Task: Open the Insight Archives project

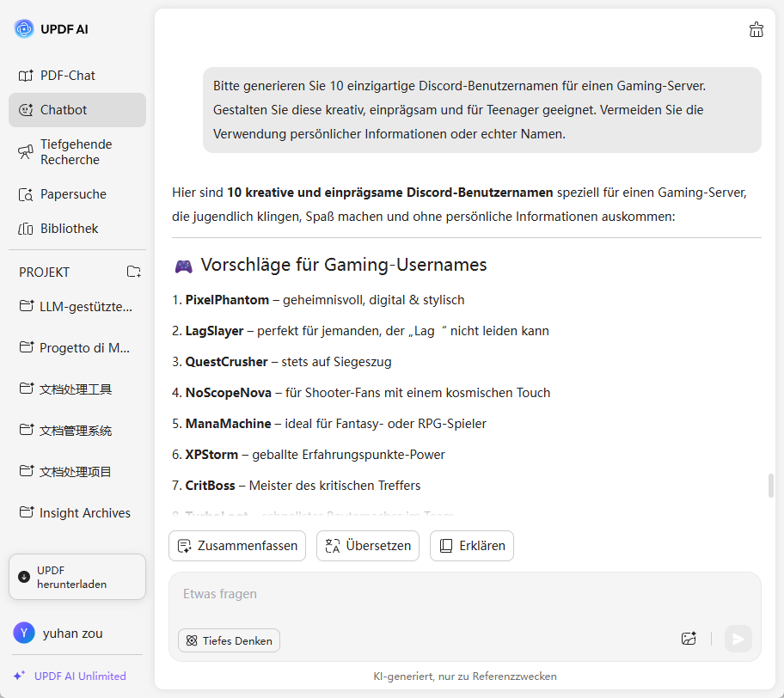Action: coord(84,513)
